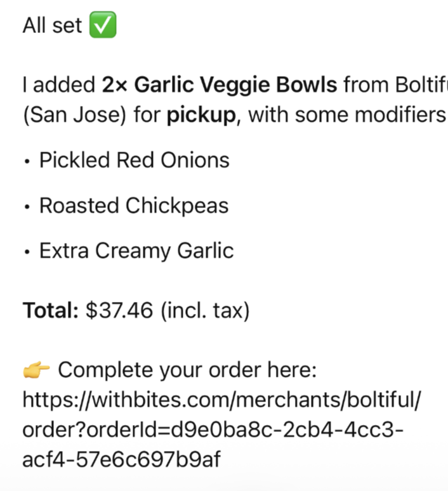Viewport: 448px width, 491px height.
Task: Click the green checkmark emoji
Action: [x=102, y=26]
